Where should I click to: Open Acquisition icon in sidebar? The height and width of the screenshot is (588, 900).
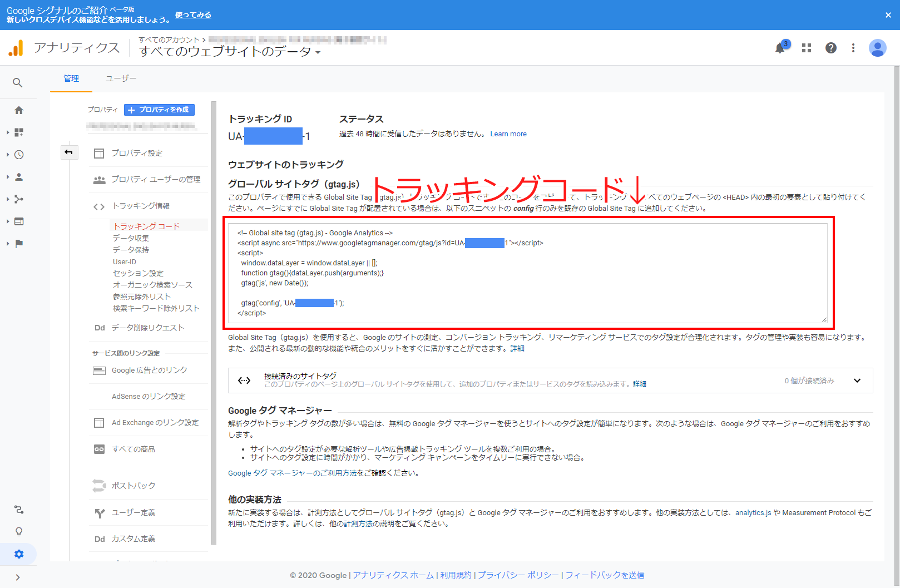[19, 199]
